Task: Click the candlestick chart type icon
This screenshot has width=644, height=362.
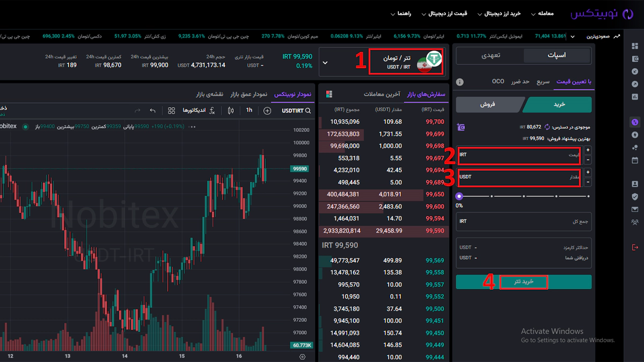Action: 231,110
